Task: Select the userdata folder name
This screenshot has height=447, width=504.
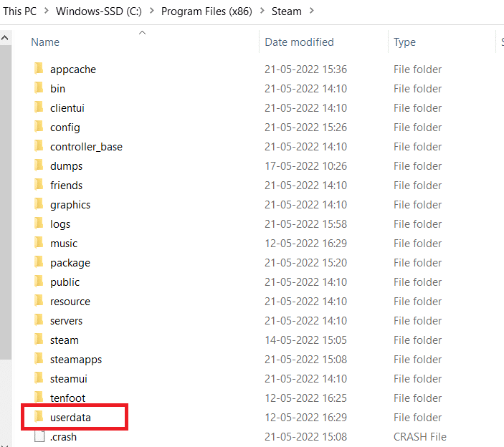Action: click(x=70, y=418)
